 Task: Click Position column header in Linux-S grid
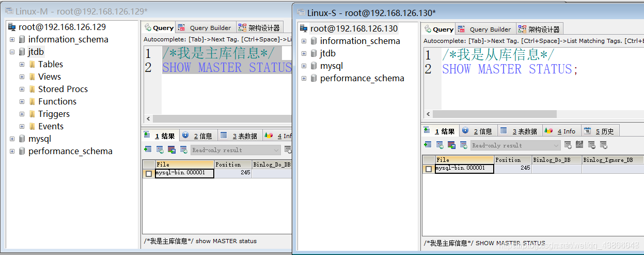[x=512, y=160]
